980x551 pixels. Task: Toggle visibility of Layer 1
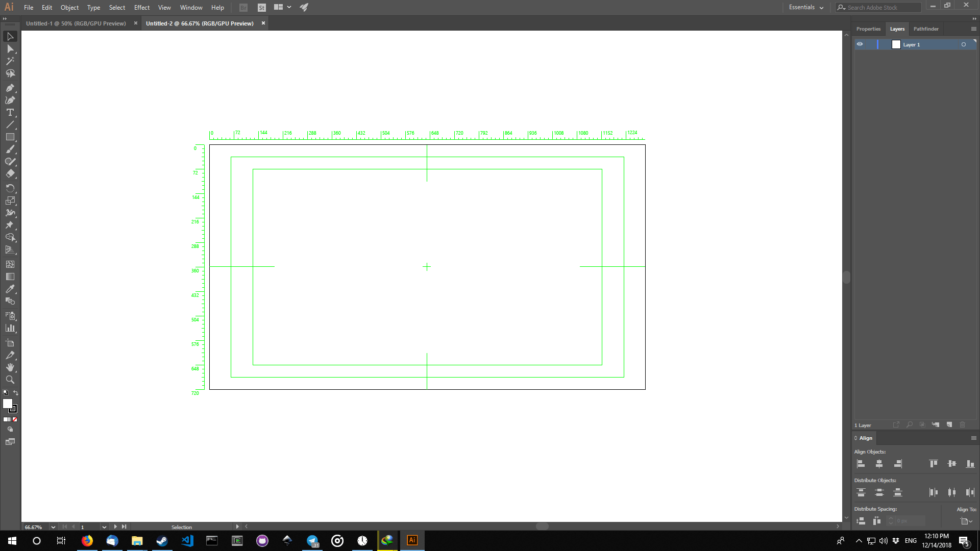coord(859,44)
